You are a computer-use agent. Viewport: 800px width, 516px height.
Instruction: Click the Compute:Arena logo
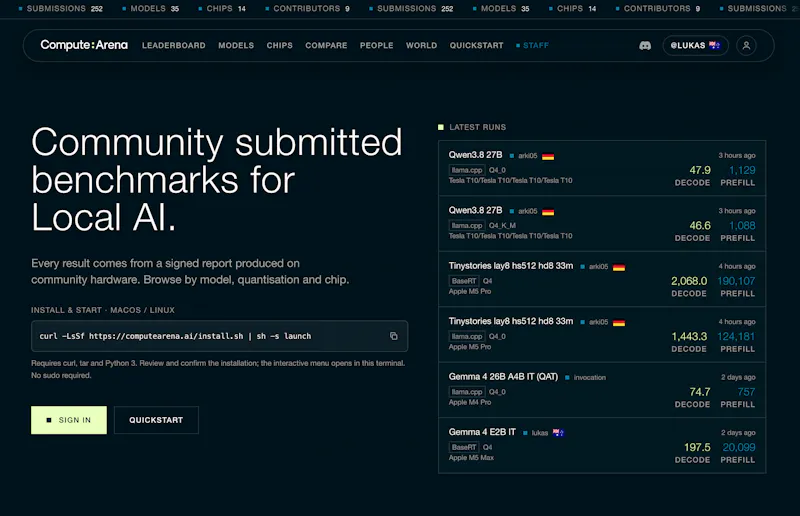(x=84, y=45)
